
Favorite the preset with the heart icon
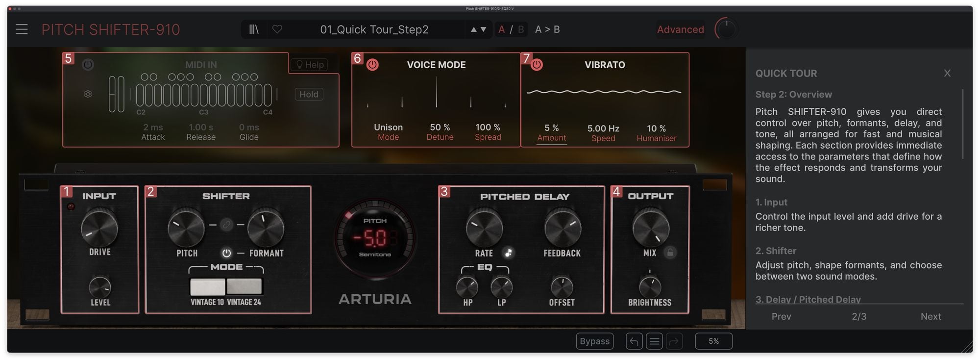click(277, 29)
